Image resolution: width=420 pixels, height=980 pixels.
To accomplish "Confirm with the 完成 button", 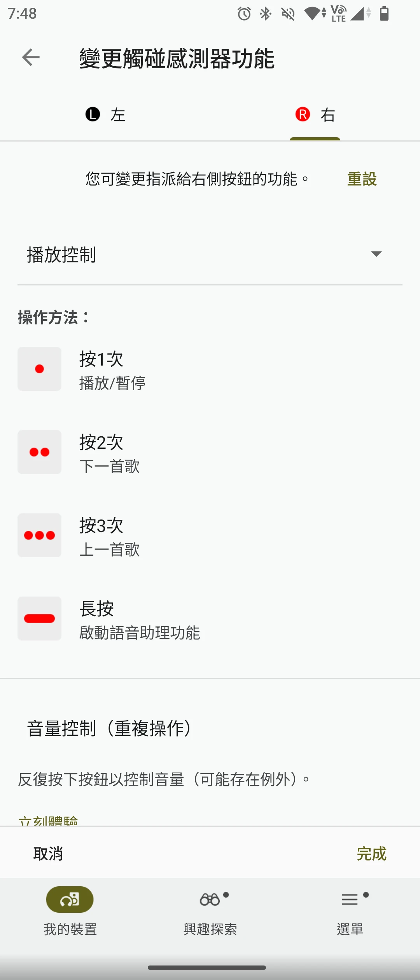I will point(371,854).
